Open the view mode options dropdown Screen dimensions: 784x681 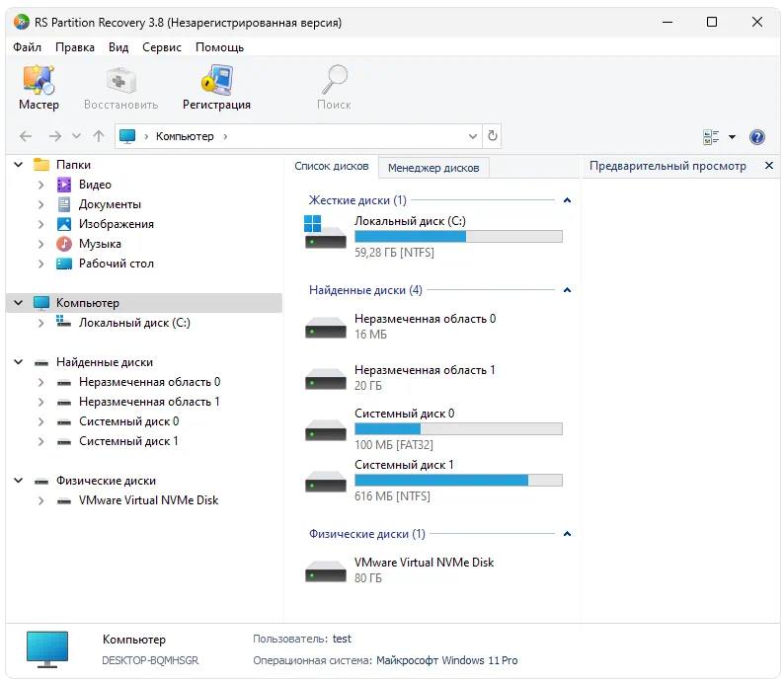tap(732, 137)
